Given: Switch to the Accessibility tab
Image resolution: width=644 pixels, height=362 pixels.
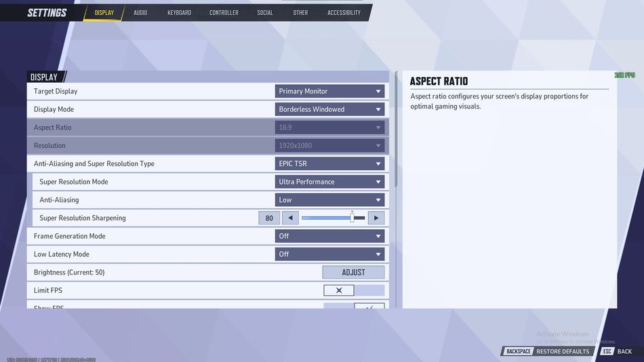Looking at the screenshot, I should pyautogui.click(x=344, y=13).
